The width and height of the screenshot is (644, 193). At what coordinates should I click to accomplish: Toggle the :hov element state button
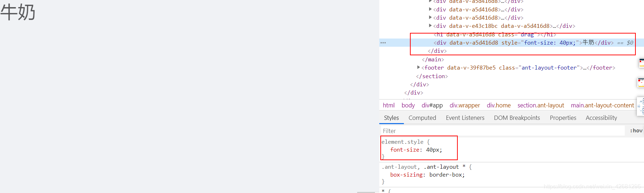tap(636, 131)
